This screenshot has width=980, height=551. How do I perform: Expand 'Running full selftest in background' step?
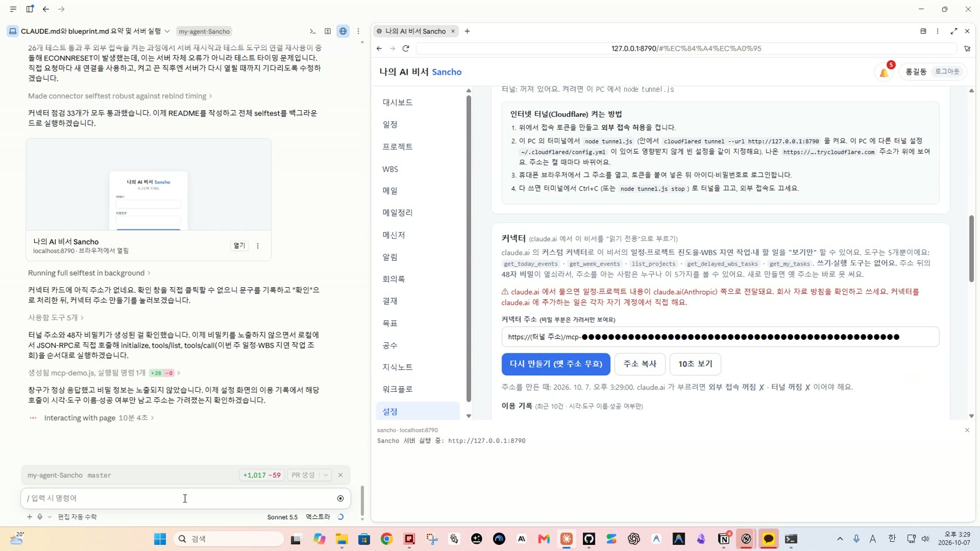coord(89,273)
